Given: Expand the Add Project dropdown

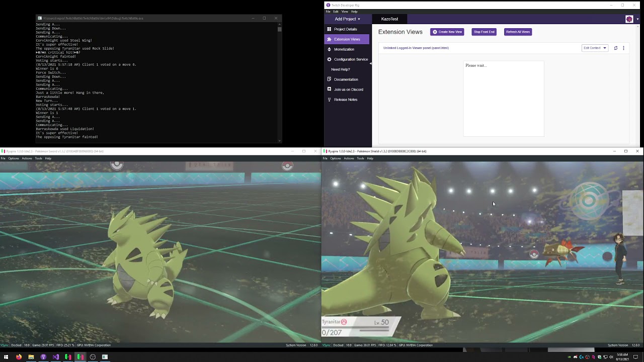Looking at the screenshot, I should (348, 19).
